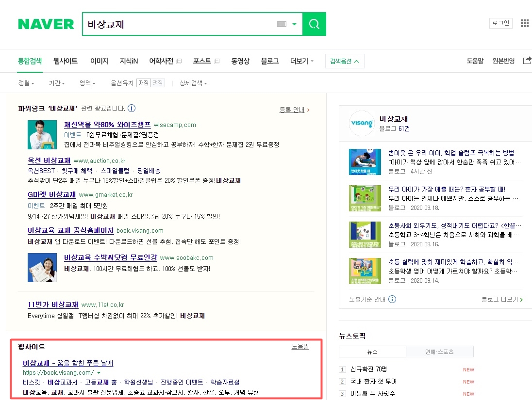Open news topic 신규확진 70명

point(368,369)
